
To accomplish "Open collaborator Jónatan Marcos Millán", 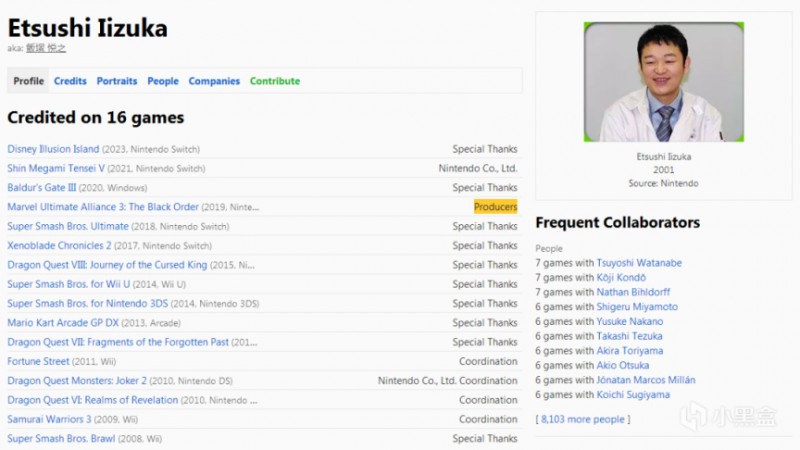I will click(645, 380).
